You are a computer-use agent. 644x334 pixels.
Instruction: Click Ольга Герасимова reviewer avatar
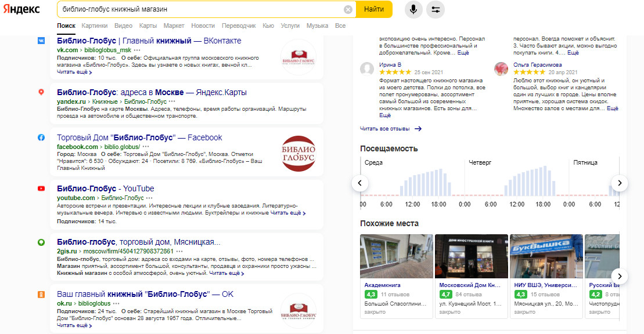tap(501, 69)
